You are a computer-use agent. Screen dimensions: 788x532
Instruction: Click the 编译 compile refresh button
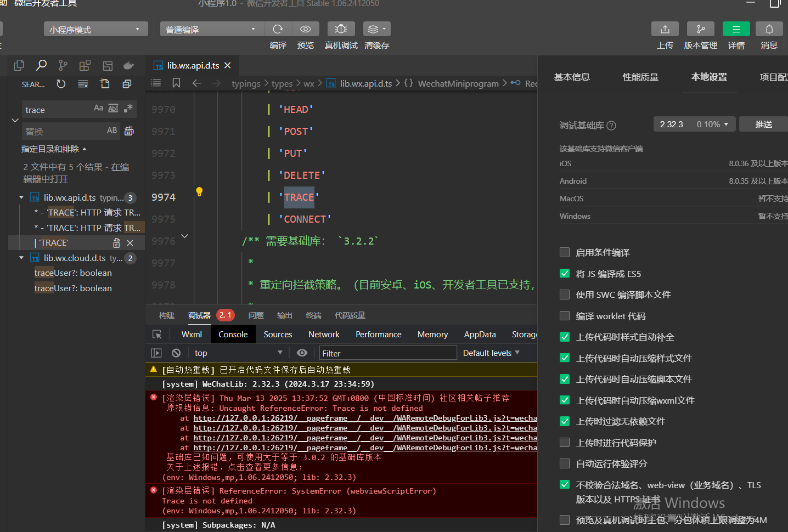(278, 29)
